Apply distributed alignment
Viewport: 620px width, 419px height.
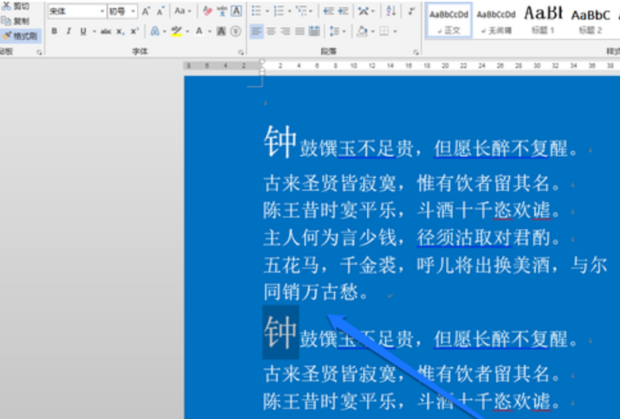[314, 31]
